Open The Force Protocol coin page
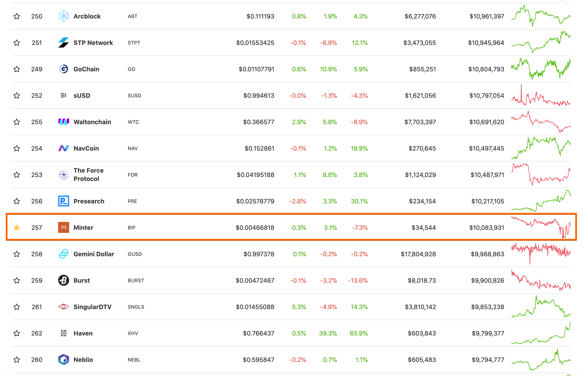 point(88,175)
